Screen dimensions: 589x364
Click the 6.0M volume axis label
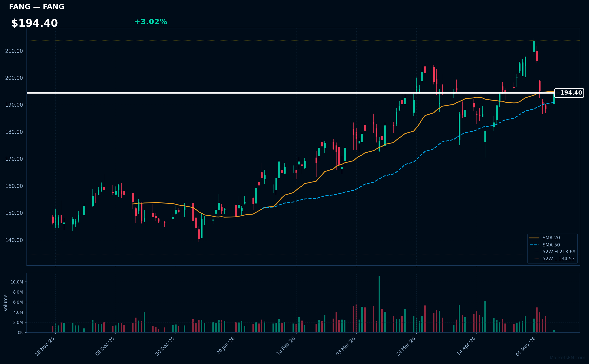click(x=18, y=302)
